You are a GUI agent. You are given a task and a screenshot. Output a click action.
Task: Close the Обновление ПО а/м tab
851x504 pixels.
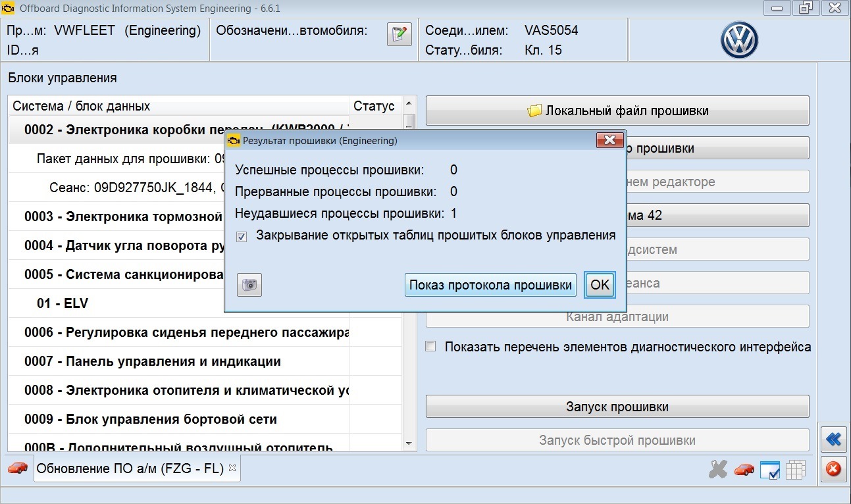click(x=232, y=468)
